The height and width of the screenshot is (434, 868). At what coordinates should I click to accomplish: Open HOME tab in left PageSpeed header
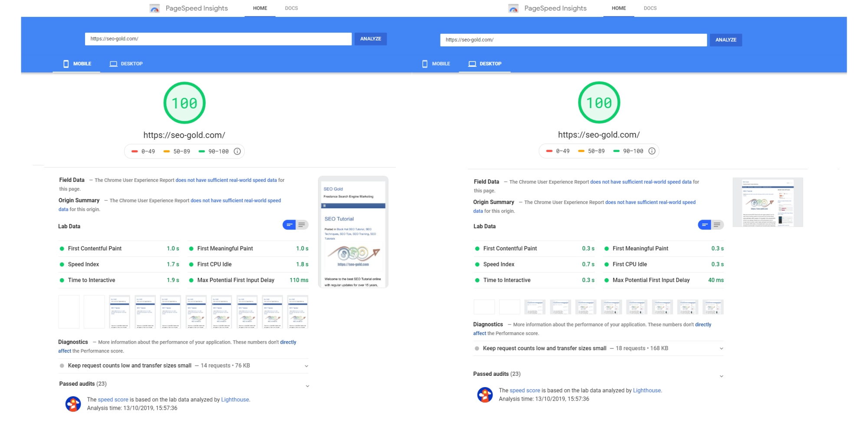(x=260, y=8)
